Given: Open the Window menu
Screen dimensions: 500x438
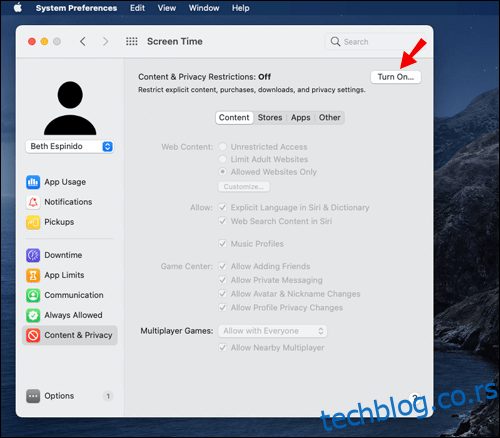Looking at the screenshot, I should click(x=204, y=8).
